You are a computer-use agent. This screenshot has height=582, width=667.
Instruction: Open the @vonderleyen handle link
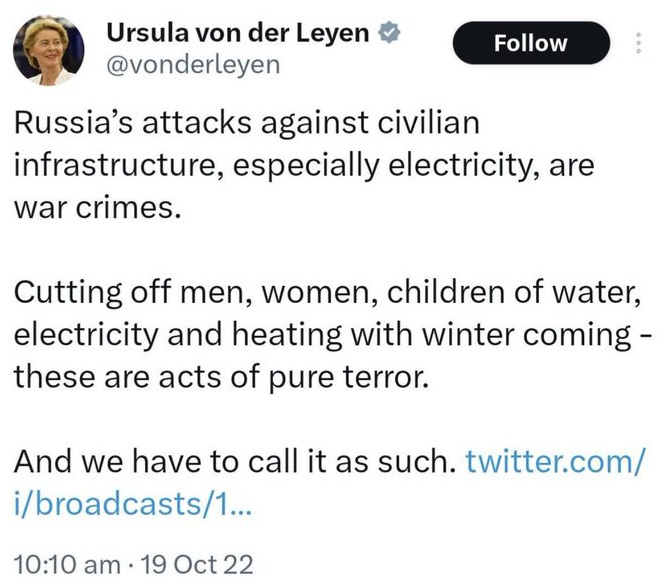(x=194, y=65)
